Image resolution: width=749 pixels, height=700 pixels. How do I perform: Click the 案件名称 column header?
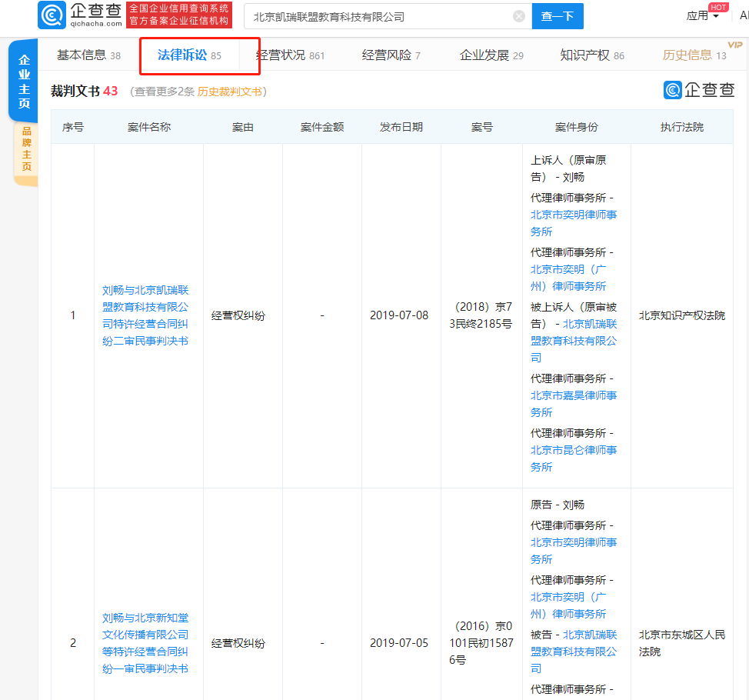coord(149,127)
